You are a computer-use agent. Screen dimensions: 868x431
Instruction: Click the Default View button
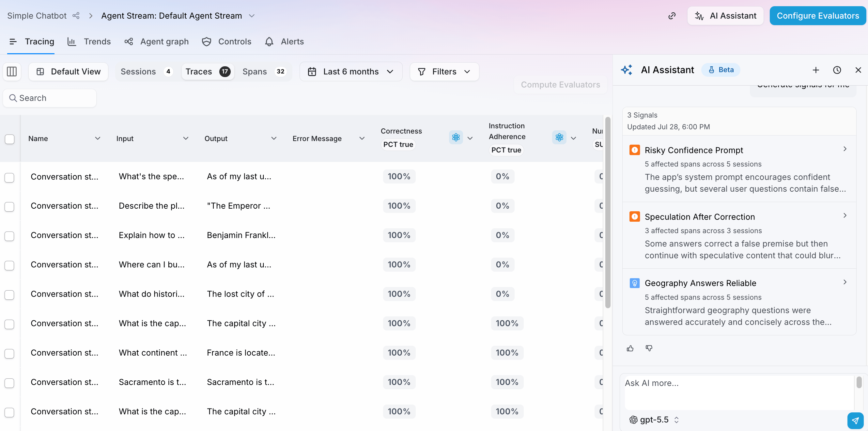point(69,72)
